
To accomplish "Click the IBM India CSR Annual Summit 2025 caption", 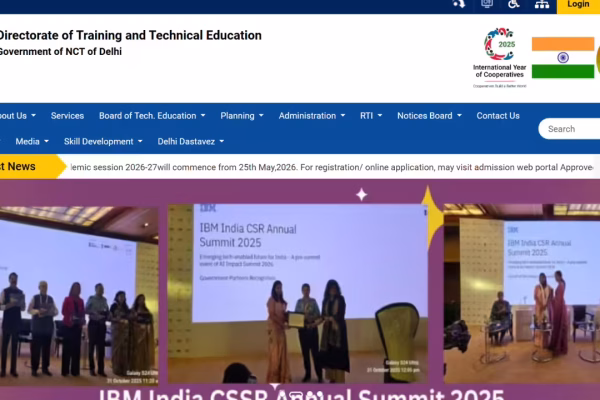I will coord(302,394).
